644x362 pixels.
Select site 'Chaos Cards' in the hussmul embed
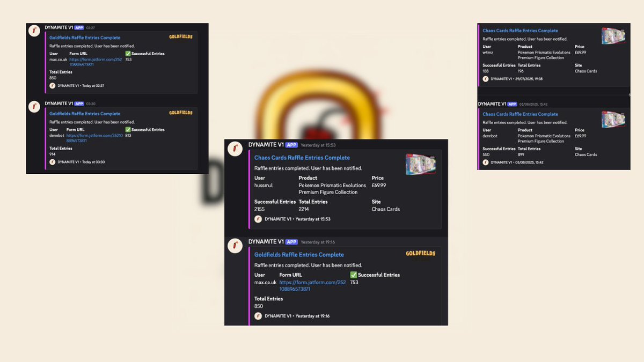coord(386,209)
